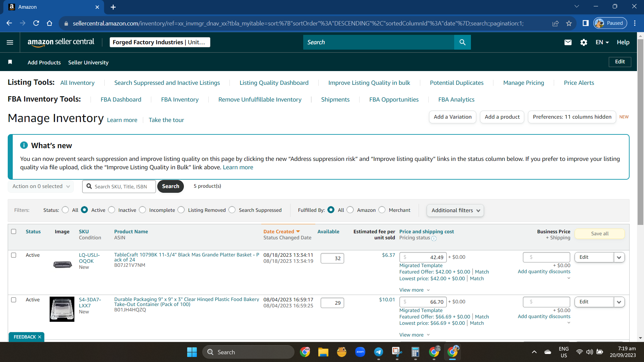
Task: Open the Action on 0 selected dropdown
Action: [41, 186]
